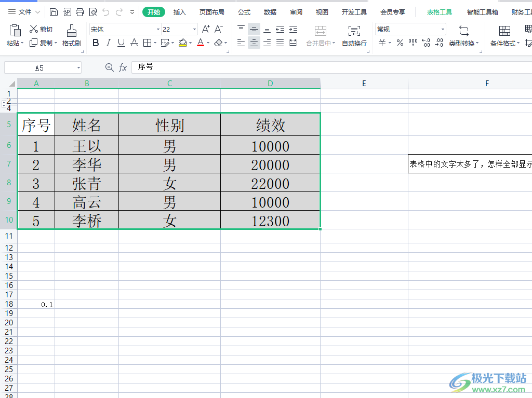Switch to 插入 tab
This screenshot has height=398, width=532.
click(179, 12)
